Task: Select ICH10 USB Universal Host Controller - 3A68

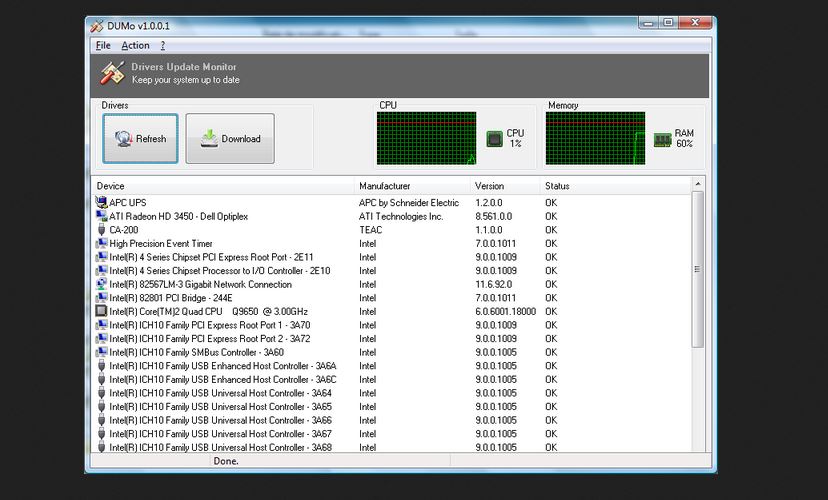Action: pyautogui.click(x=220, y=447)
